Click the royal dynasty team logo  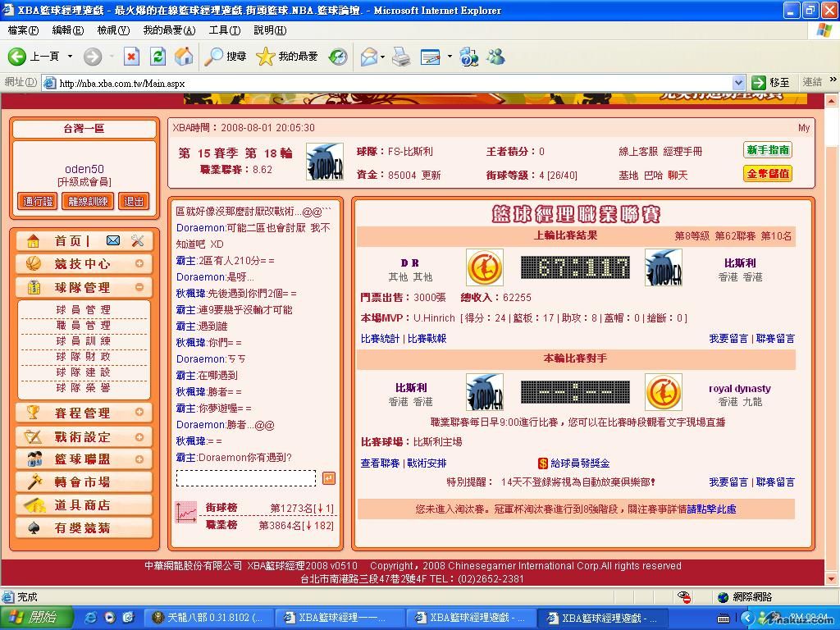click(663, 392)
